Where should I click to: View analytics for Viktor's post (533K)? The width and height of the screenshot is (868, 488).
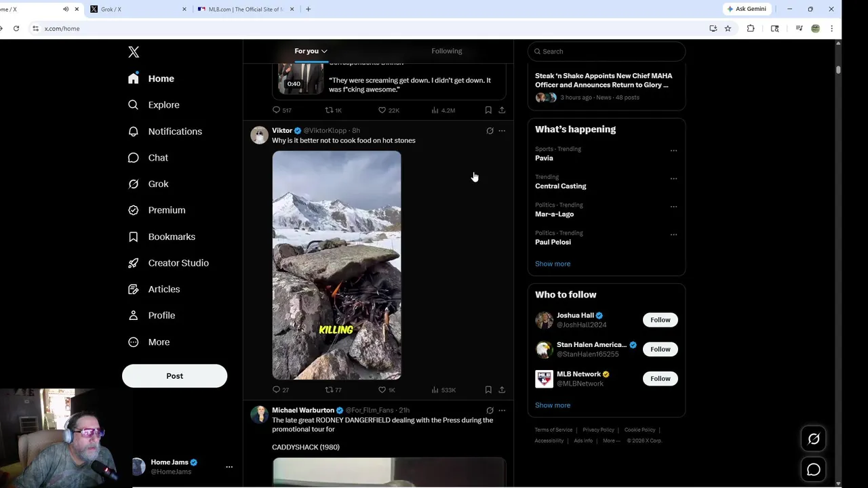point(443,390)
